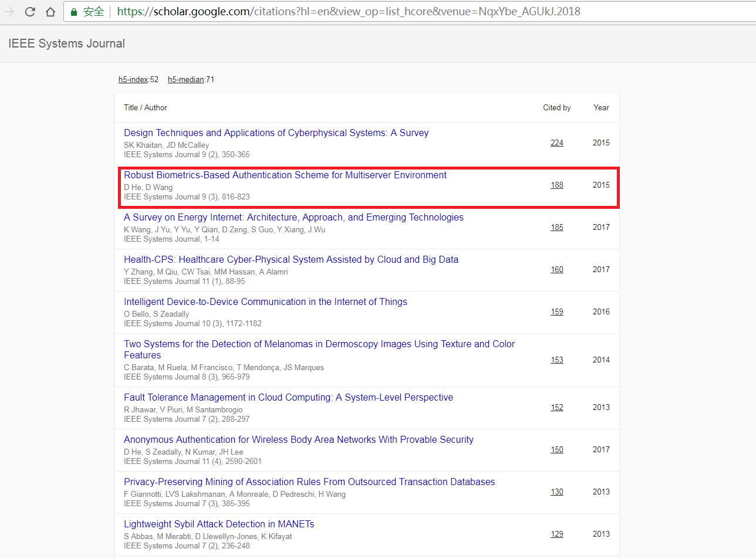The height and width of the screenshot is (559, 756).
Task: Open 'A Survey on Energy Internet' paper
Action: pos(293,218)
